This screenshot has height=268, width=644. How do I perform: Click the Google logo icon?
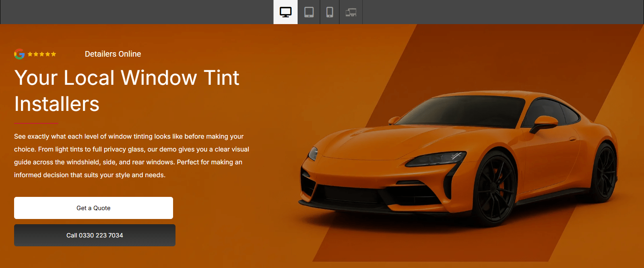pos(19,54)
